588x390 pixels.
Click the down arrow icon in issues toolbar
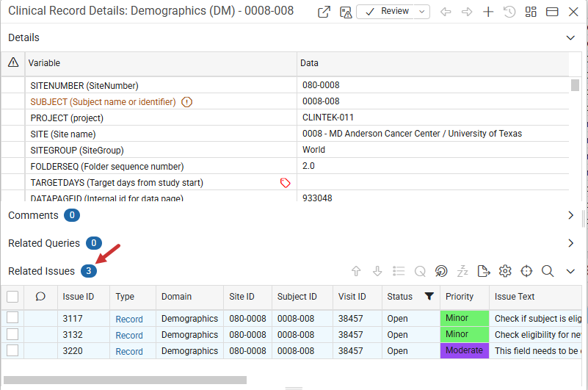point(377,271)
